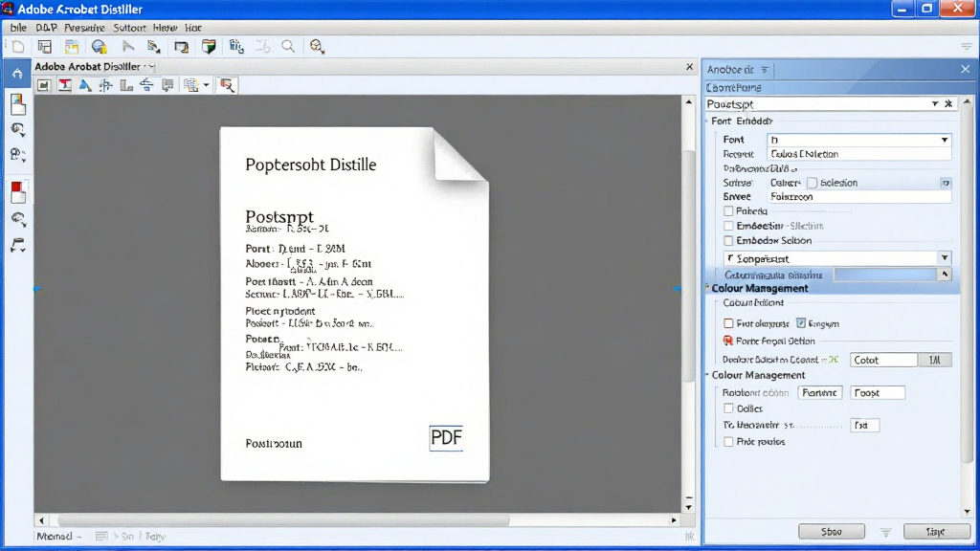
Task: Toggle the 'Embedox Soltion' checkbox
Action: pyautogui.click(x=728, y=240)
